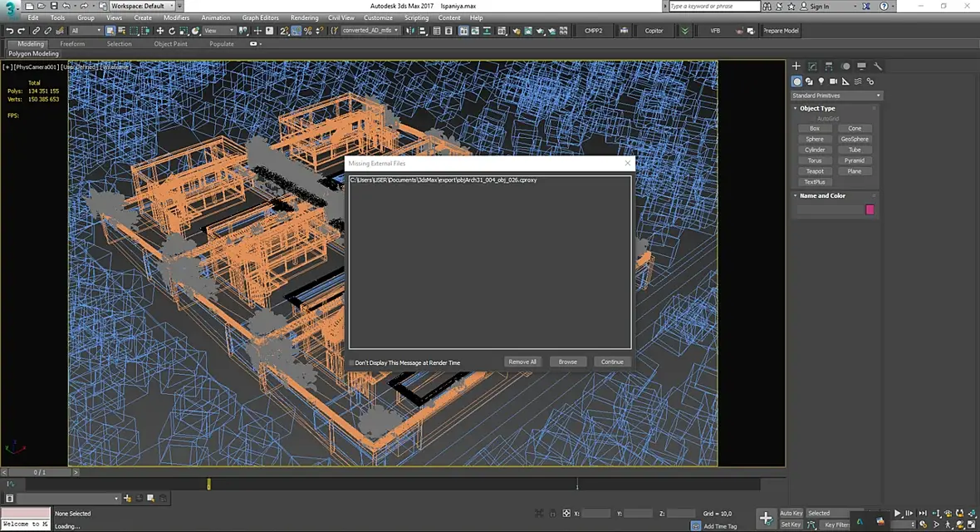Toggle the percent snap icon
Screen dimensions: 980x532
coord(308,31)
